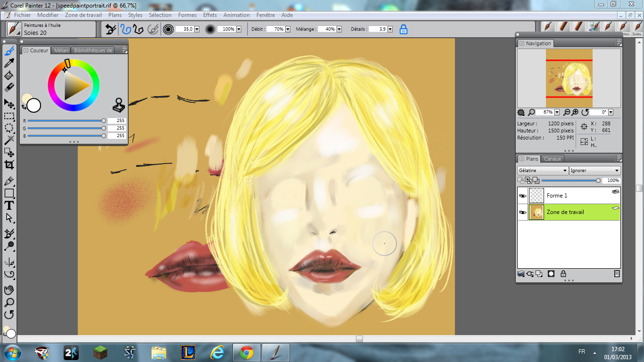Select the Rectangular Selection tool
Screen dimensions: 644x362
point(9,115)
